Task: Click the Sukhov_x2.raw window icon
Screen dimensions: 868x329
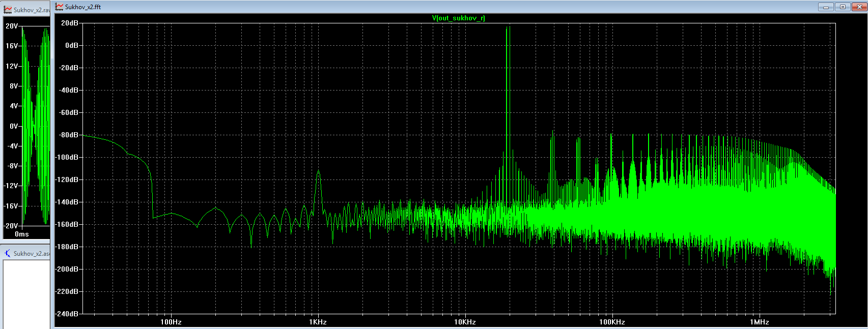Action: pyautogui.click(x=8, y=10)
